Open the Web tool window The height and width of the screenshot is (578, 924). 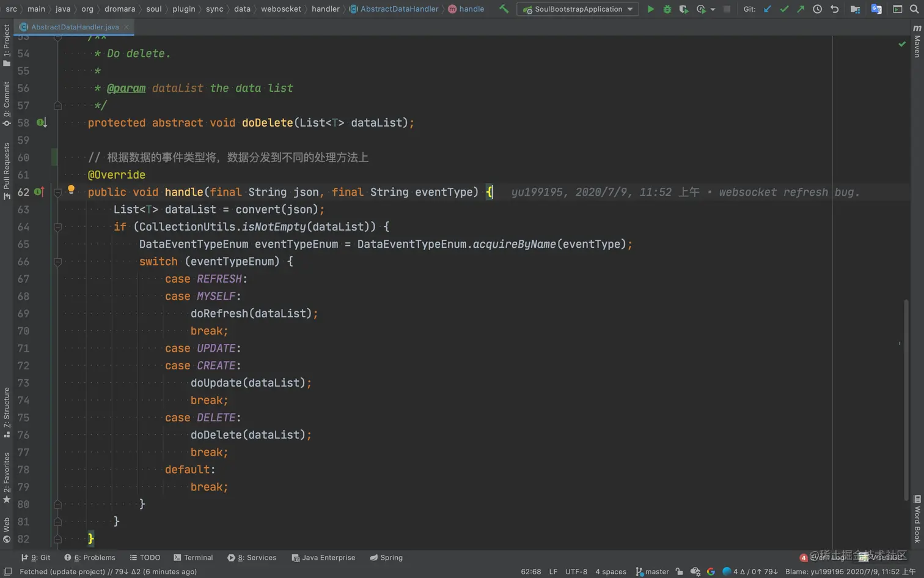[x=7, y=530]
